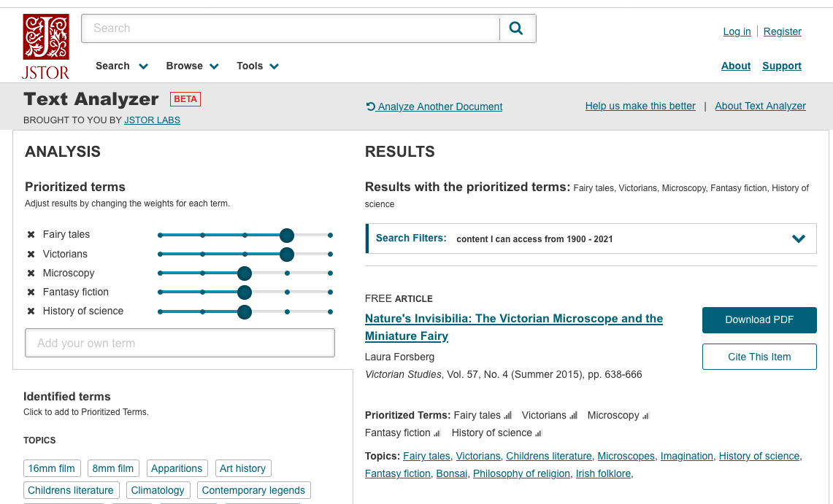Click the magnifying glass search icon

click(x=516, y=28)
